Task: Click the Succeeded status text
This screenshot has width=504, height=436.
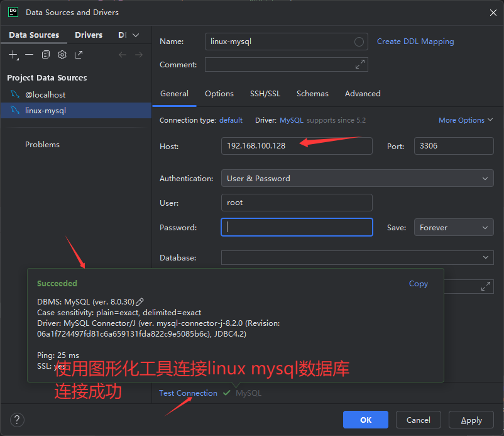Action: click(x=57, y=284)
